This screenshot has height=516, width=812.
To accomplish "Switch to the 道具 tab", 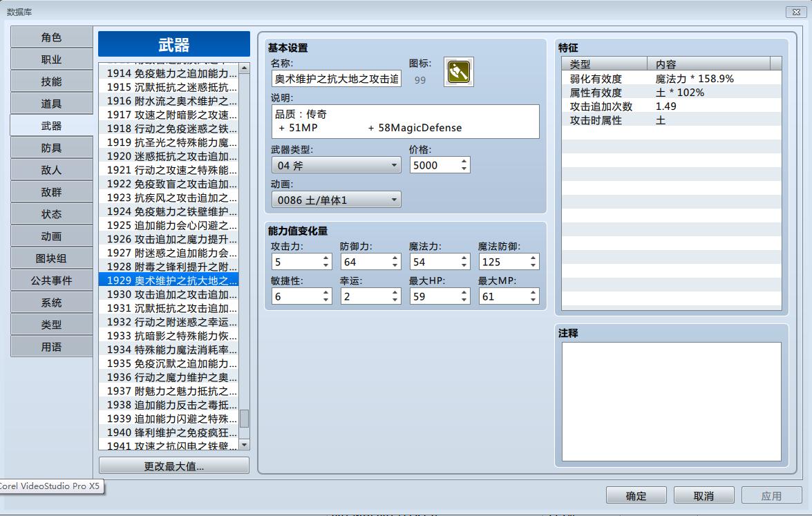I will point(51,104).
